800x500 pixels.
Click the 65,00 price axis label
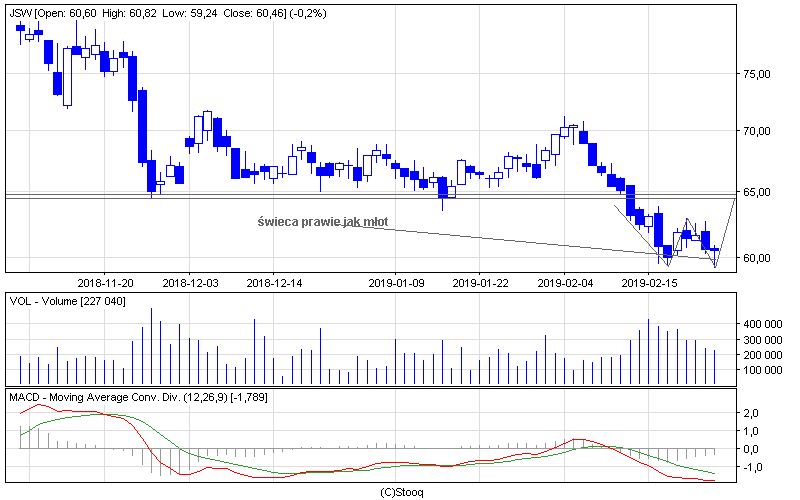[x=757, y=192]
